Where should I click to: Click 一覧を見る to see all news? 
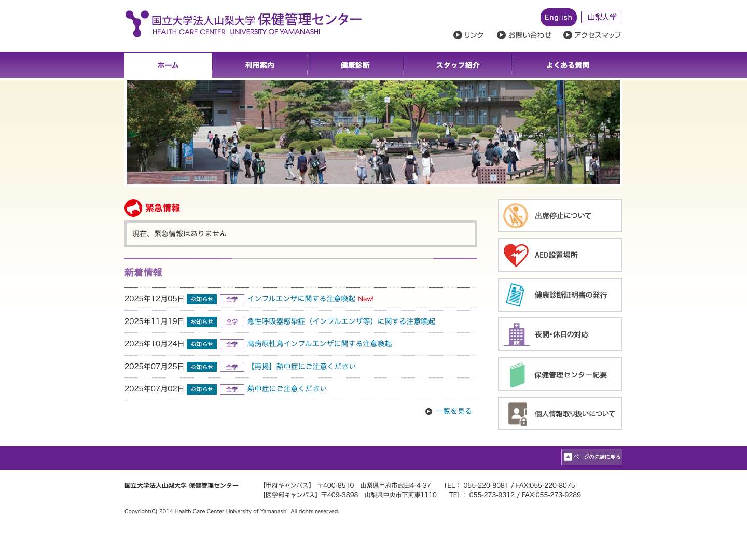coord(453,411)
